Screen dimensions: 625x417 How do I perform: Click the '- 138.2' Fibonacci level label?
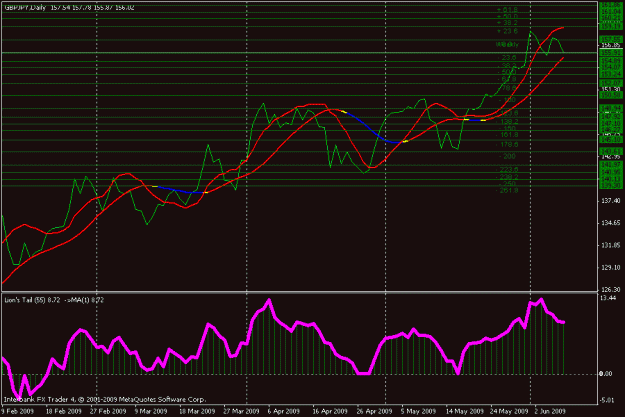click(507, 122)
